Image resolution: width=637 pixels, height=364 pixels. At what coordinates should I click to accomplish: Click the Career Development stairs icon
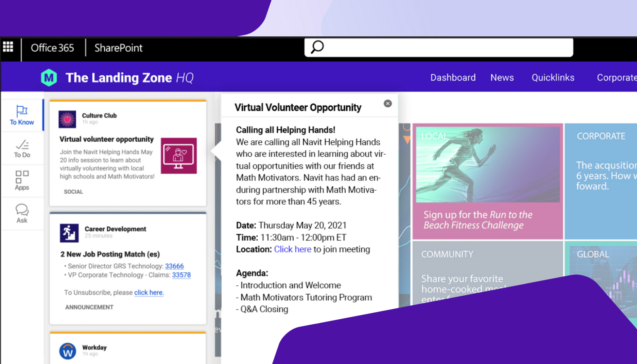pyautogui.click(x=69, y=233)
